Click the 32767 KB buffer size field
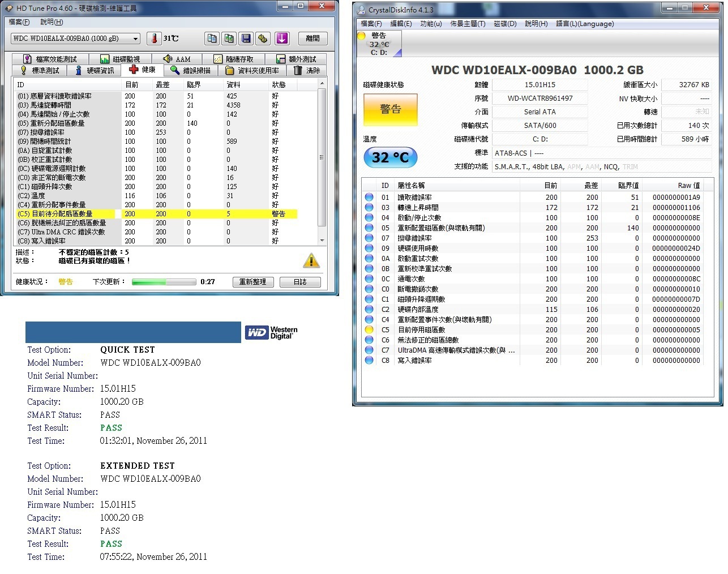The height and width of the screenshot is (574, 728). (x=687, y=84)
